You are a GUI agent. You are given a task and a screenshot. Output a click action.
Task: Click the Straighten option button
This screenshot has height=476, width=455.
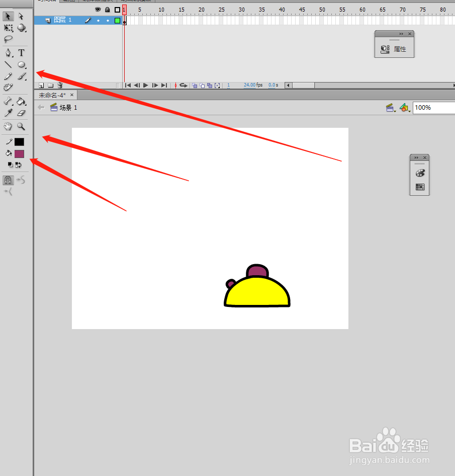(x=8, y=192)
